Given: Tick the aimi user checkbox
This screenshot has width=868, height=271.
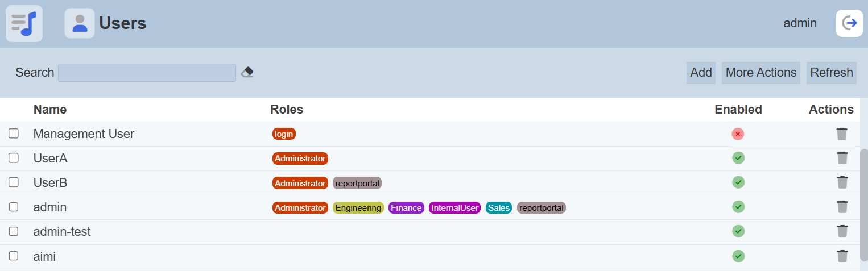Looking at the screenshot, I should pos(14,256).
